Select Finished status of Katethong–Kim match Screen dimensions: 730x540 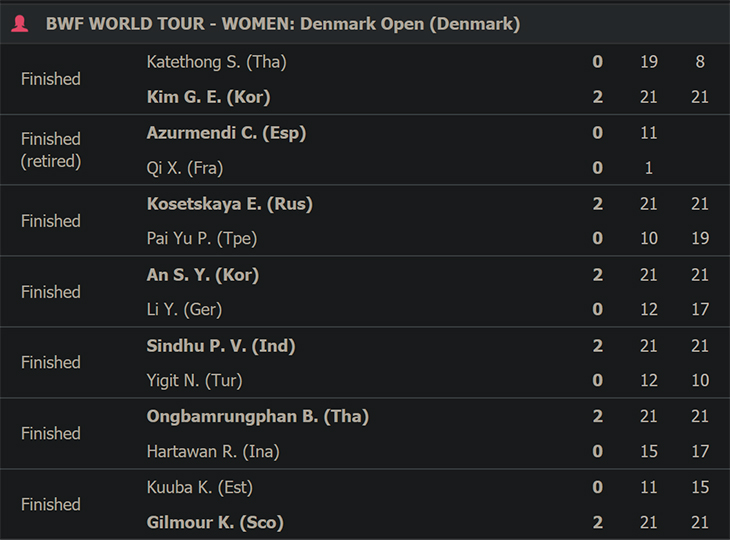(51, 79)
